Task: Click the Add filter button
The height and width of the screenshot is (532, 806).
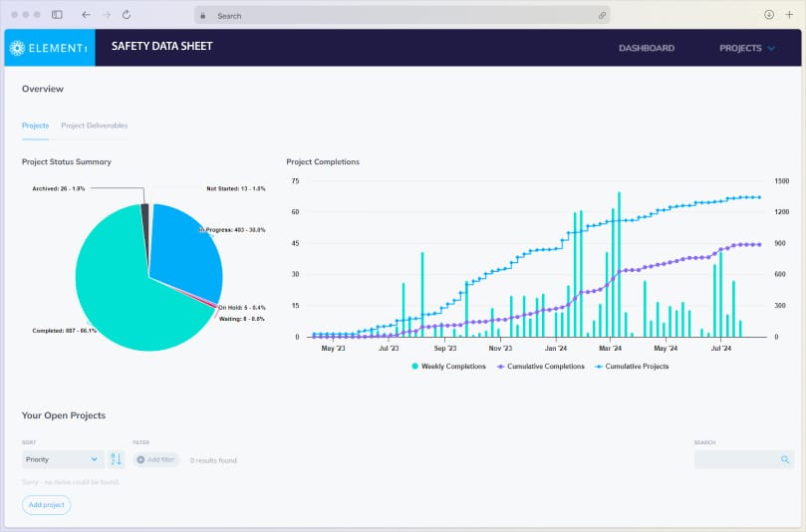Action: tap(156, 460)
